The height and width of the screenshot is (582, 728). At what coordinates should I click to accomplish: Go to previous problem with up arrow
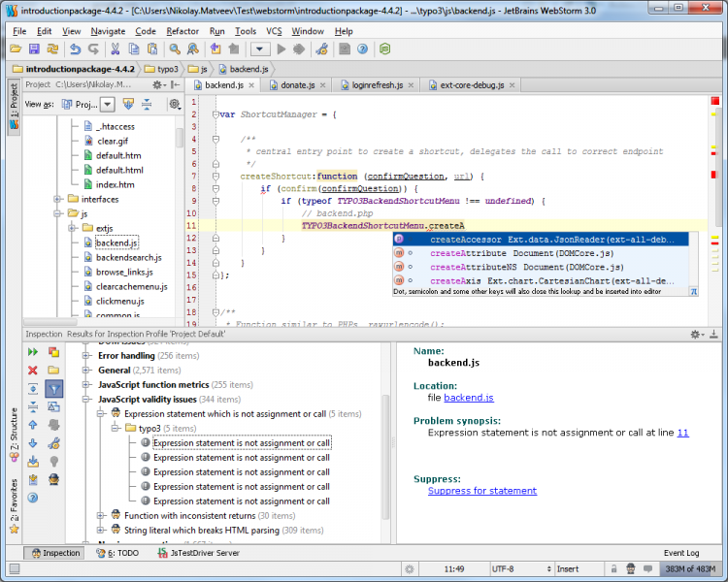pos(32,425)
